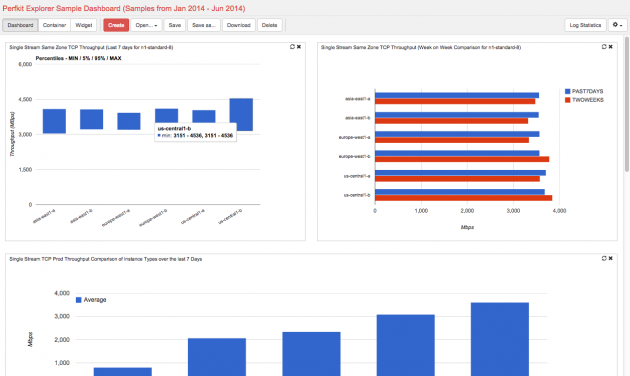Open Log Statistics

point(585,25)
